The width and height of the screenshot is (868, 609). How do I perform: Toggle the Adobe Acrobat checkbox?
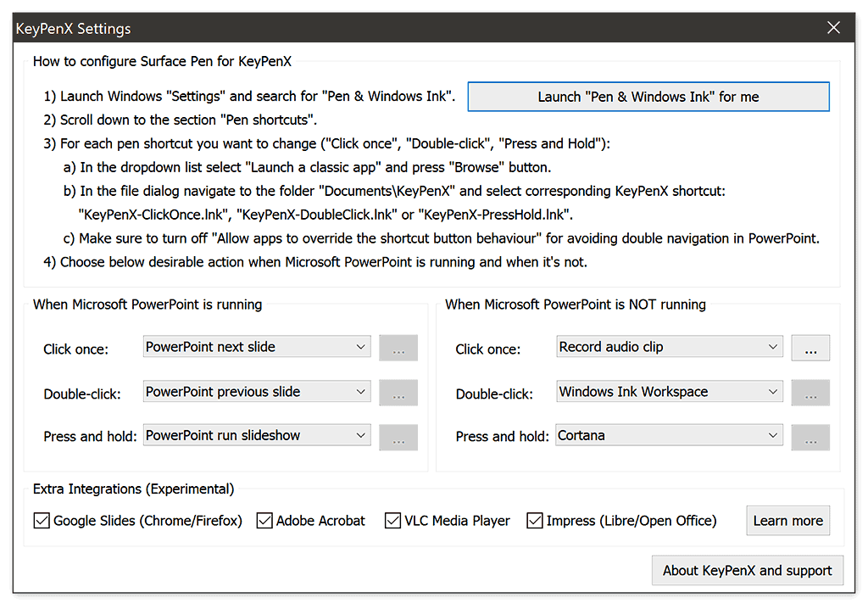(x=264, y=521)
